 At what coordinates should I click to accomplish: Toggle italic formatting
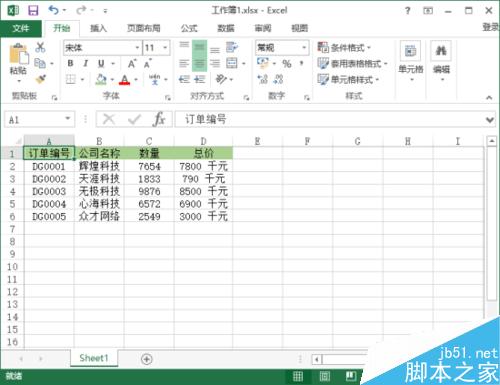point(85,63)
